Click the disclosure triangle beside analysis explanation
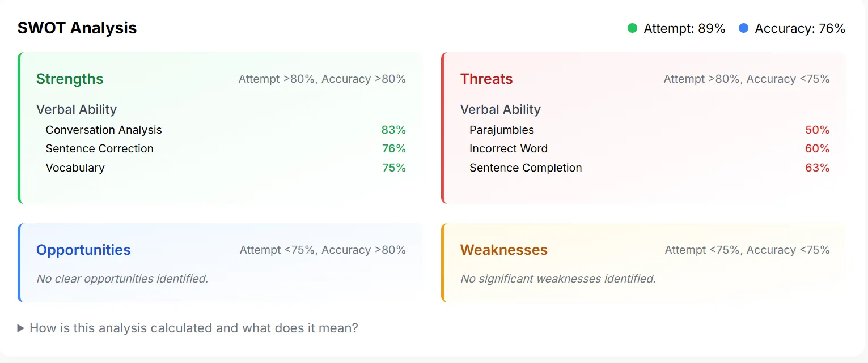 click(x=21, y=328)
